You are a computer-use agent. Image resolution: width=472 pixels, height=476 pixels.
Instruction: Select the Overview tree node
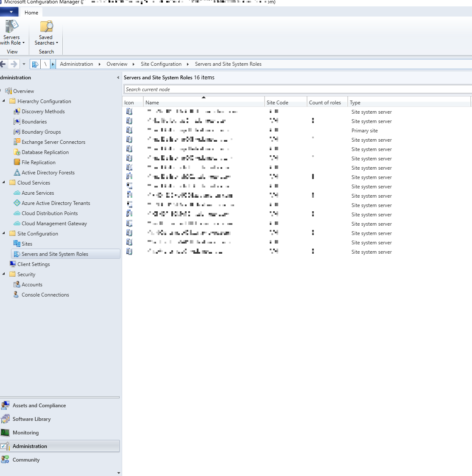[23, 91]
